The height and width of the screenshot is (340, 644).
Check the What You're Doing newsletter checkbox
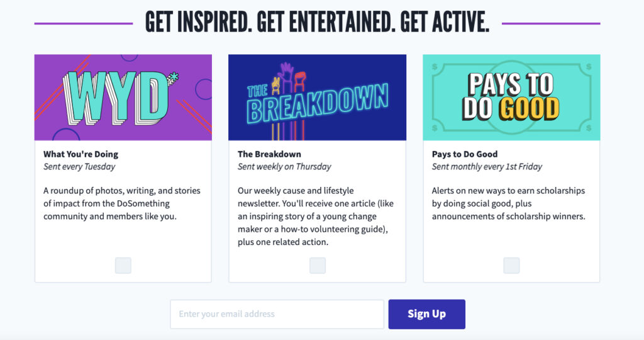[x=123, y=266]
